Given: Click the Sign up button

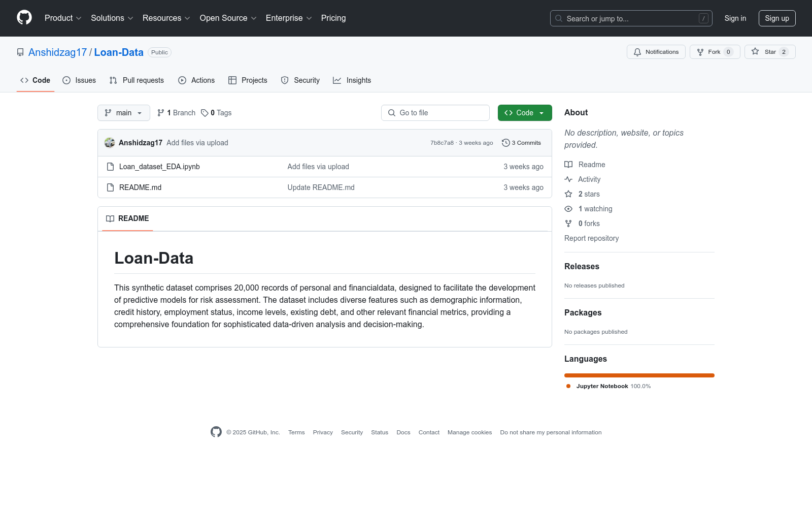Looking at the screenshot, I should 777,18.
